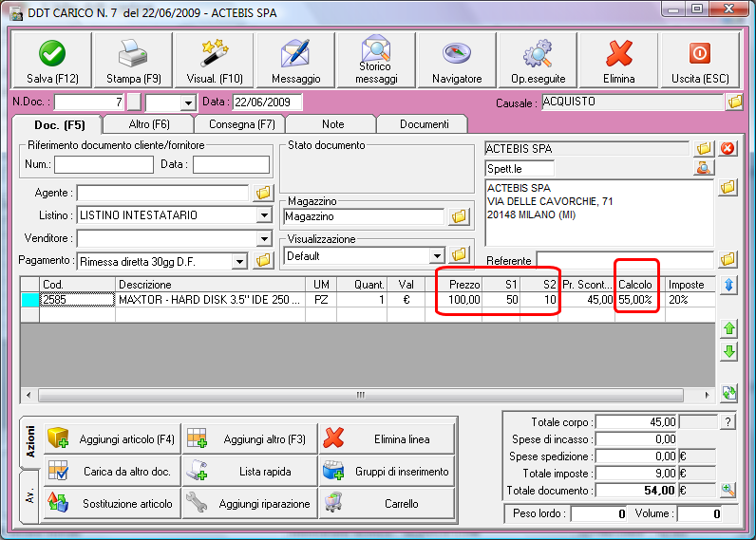Click Aggiungi altro (F3) button

pos(250,438)
